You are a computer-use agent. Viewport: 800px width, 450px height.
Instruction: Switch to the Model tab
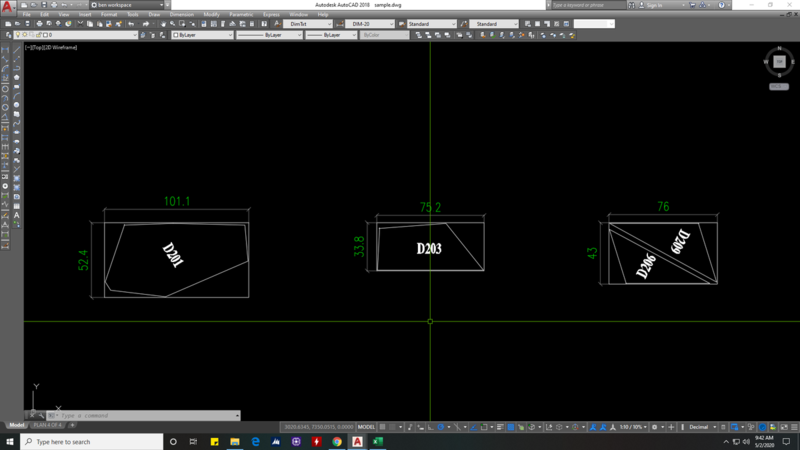[x=16, y=425]
